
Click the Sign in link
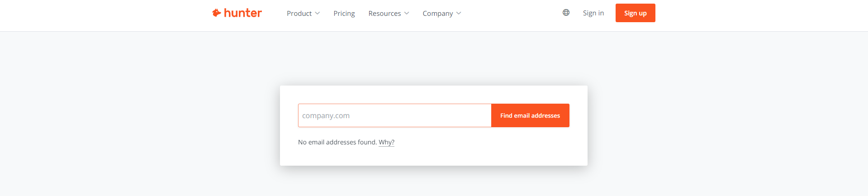593,13
